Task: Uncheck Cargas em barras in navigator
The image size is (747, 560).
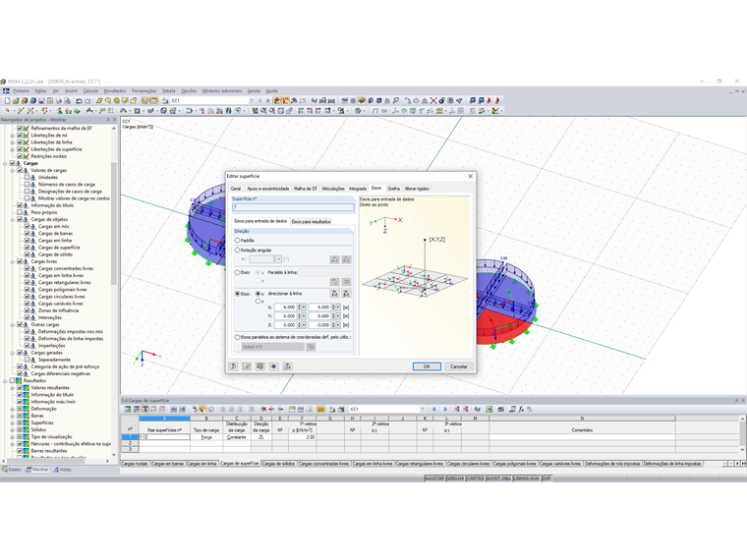Action: tap(28, 234)
